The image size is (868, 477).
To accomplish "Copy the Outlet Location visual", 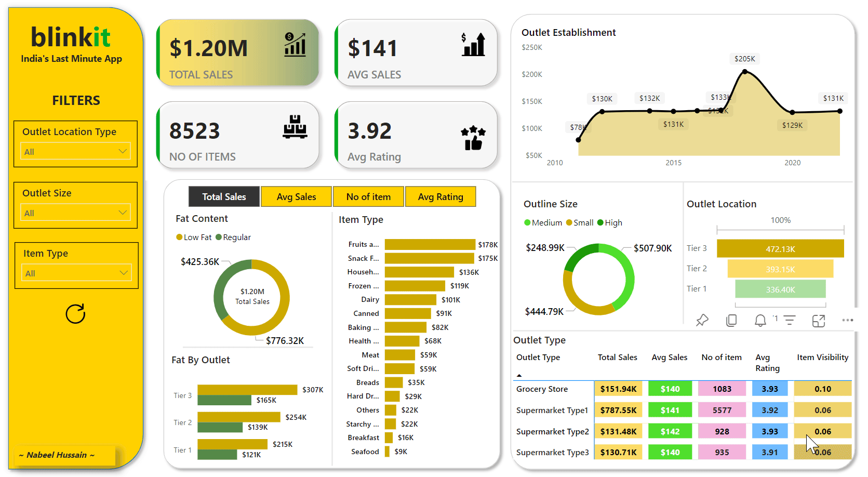I will (731, 320).
